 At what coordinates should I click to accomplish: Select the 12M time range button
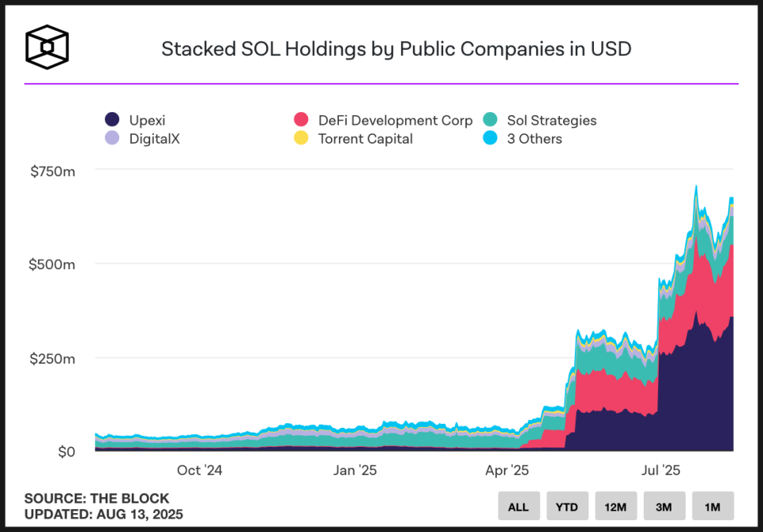pos(615,506)
